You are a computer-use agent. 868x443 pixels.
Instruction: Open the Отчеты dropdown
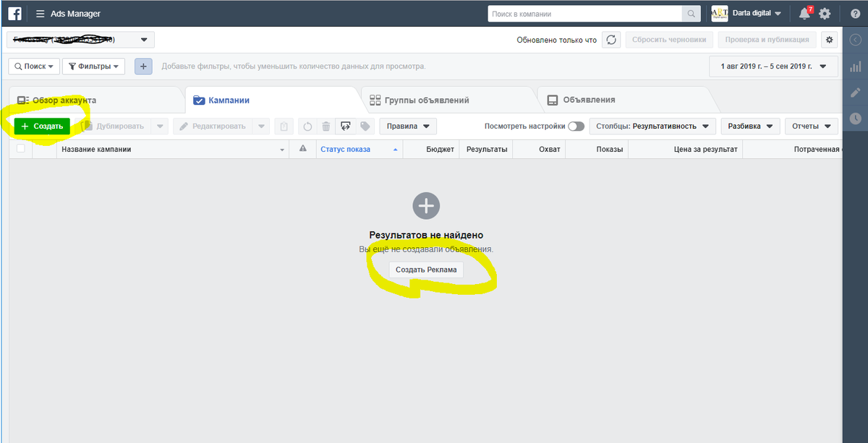(811, 126)
